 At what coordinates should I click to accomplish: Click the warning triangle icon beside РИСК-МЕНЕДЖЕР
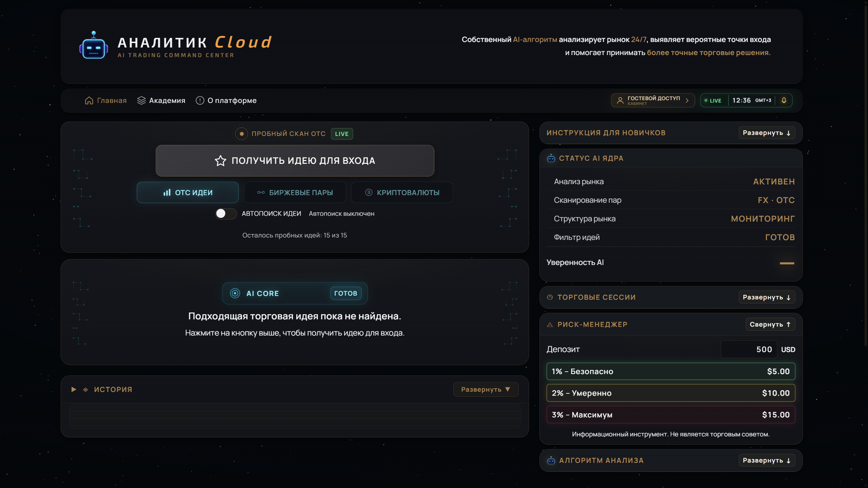pos(550,325)
